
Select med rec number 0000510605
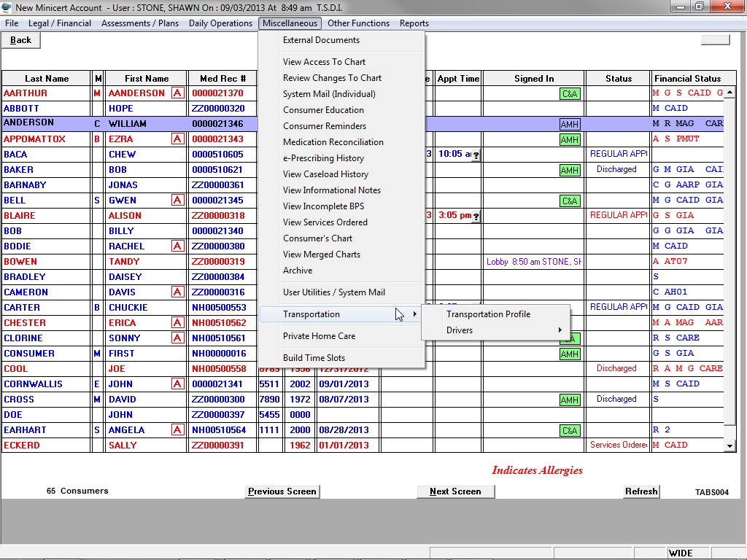click(222, 155)
